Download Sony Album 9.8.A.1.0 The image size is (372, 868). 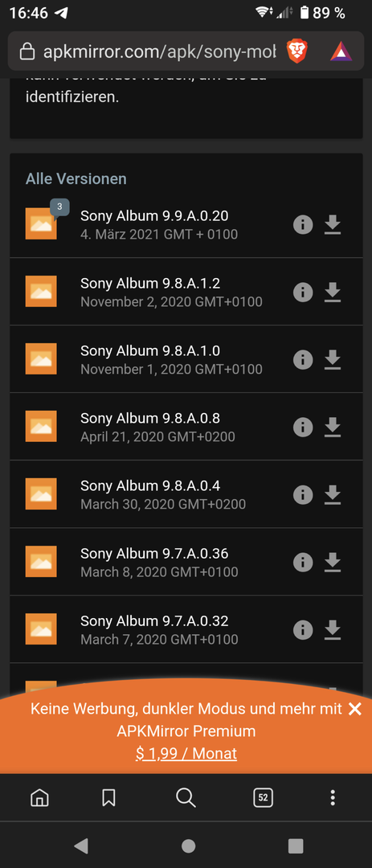[x=332, y=360]
